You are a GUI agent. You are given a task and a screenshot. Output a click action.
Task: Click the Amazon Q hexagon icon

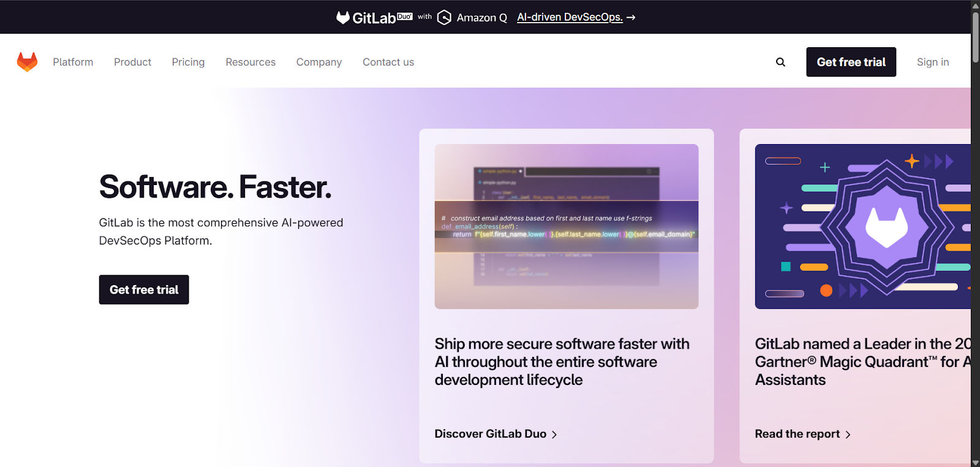444,17
